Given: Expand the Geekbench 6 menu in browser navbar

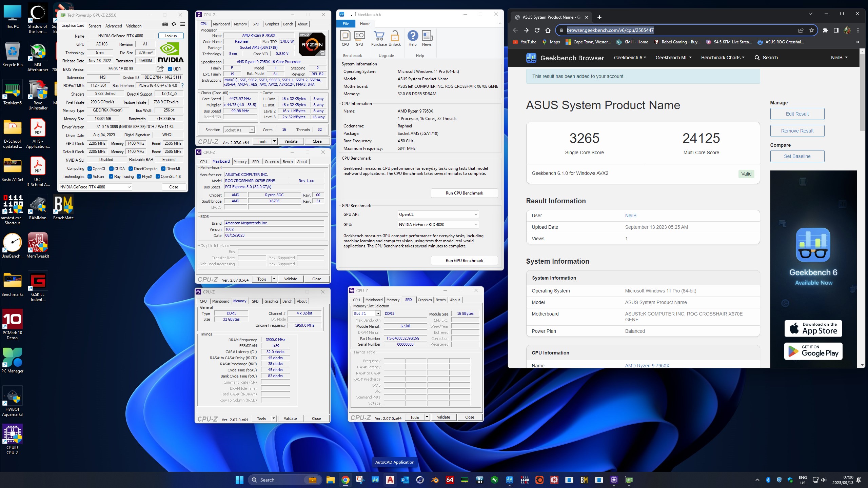Looking at the screenshot, I should [x=630, y=58].
